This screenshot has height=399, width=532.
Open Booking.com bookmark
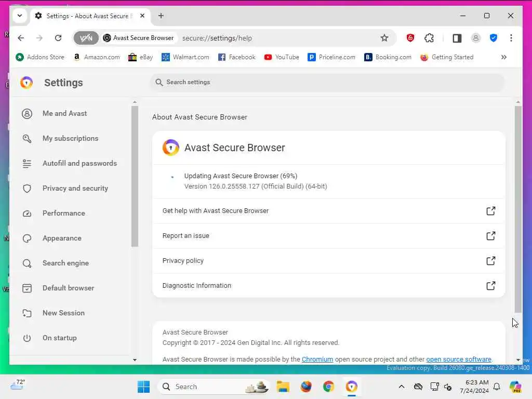pos(388,57)
